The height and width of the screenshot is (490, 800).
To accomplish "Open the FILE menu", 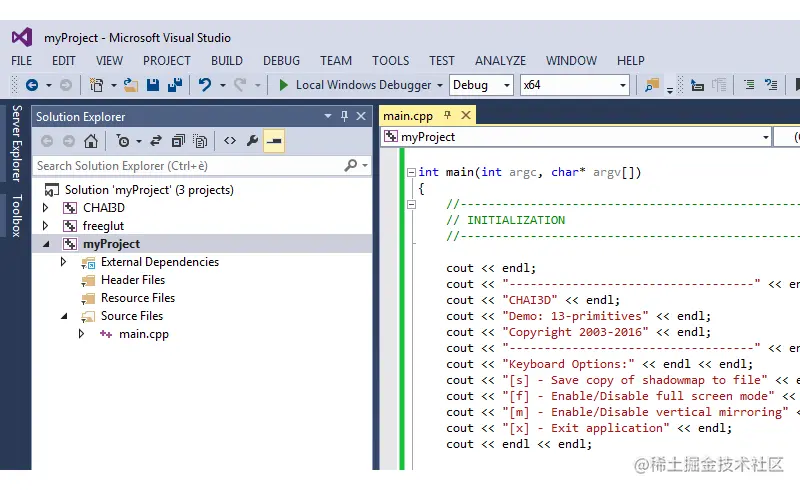I will pyautogui.click(x=21, y=61).
